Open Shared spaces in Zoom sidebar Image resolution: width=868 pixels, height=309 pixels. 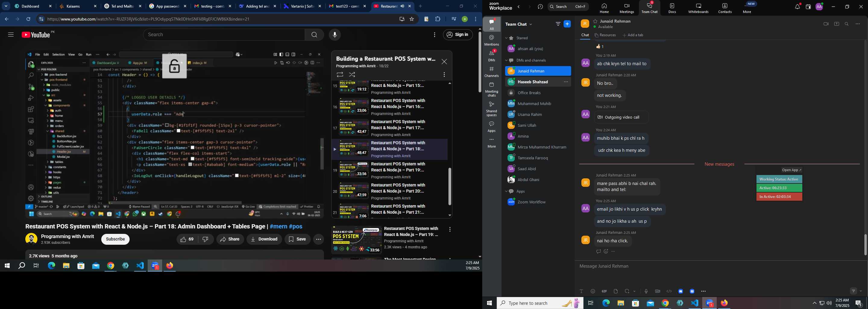tap(492, 109)
